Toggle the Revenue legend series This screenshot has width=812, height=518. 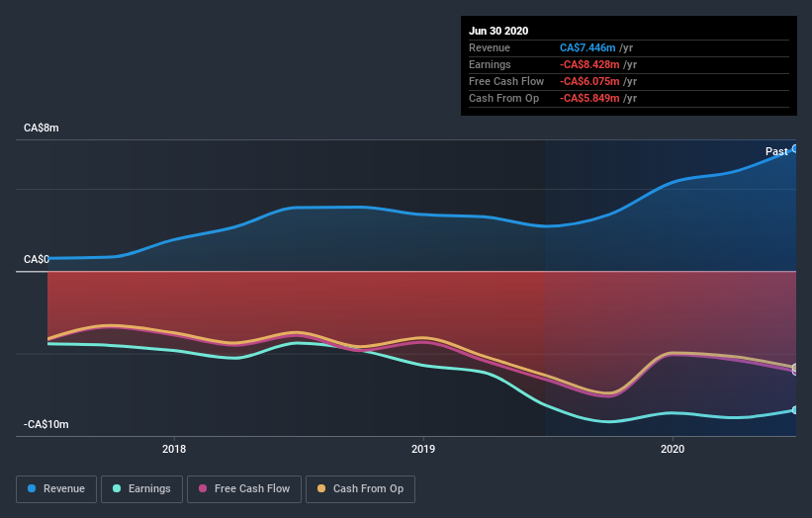pyautogui.click(x=56, y=489)
